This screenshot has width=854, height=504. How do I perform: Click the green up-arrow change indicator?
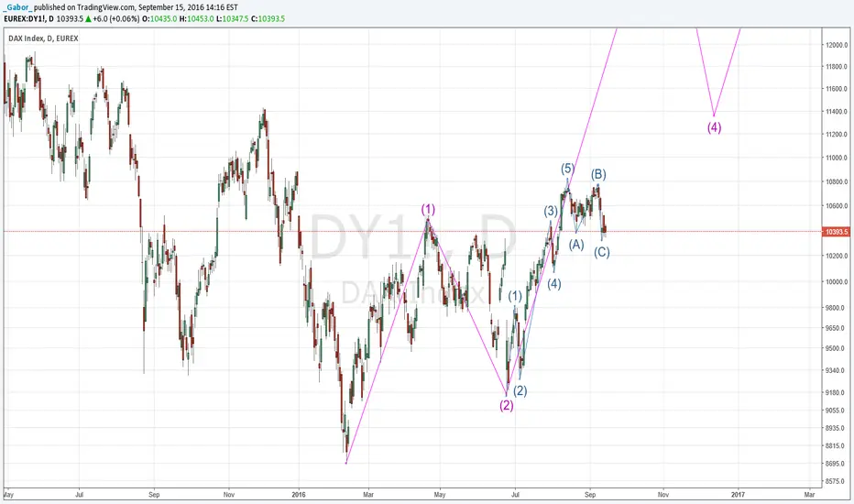(88, 18)
